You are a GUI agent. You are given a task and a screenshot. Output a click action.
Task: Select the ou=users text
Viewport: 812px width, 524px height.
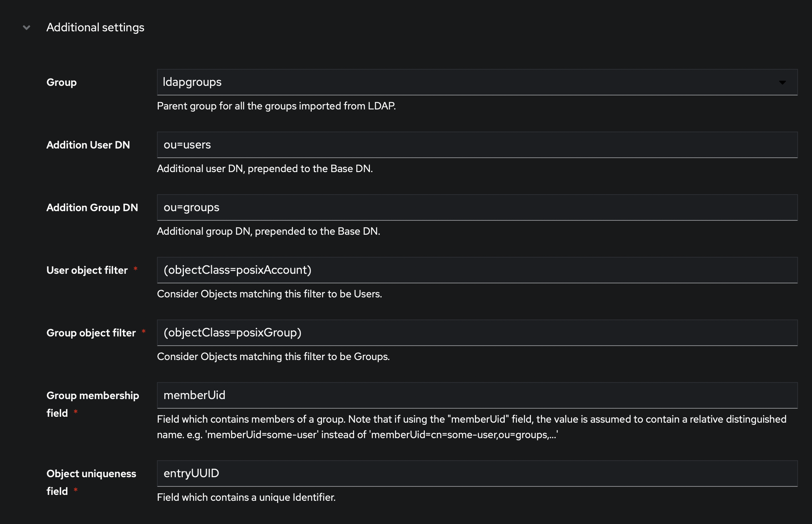pyautogui.click(x=188, y=144)
